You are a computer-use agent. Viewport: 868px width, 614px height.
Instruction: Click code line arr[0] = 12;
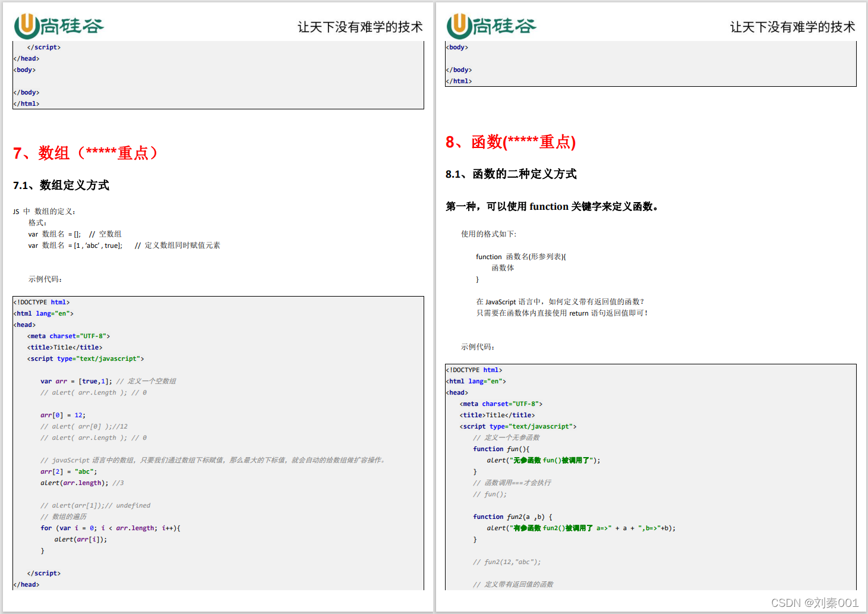(63, 415)
